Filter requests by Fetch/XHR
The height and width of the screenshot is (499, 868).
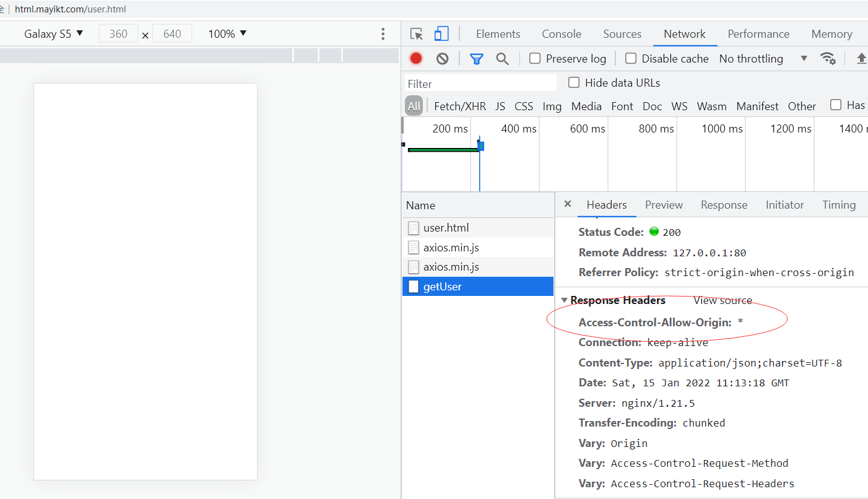pos(460,106)
